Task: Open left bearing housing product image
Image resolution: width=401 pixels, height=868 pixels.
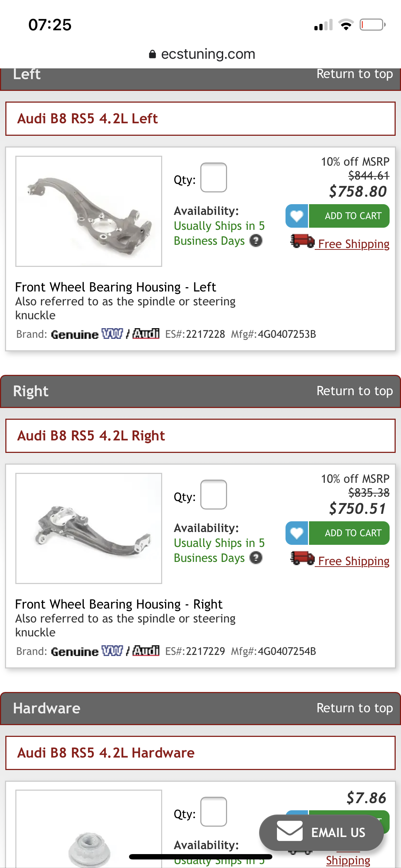Action: [x=89, y=211]
